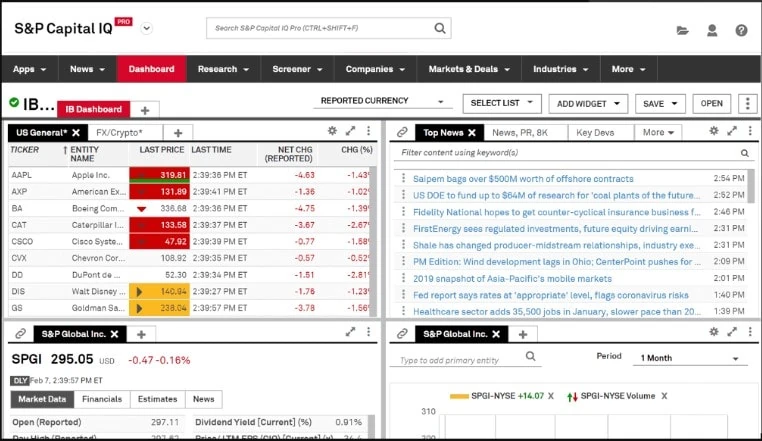Open Top News widget settings gear
The width and height of the screenshot is (762, 441).
(714, 130)
